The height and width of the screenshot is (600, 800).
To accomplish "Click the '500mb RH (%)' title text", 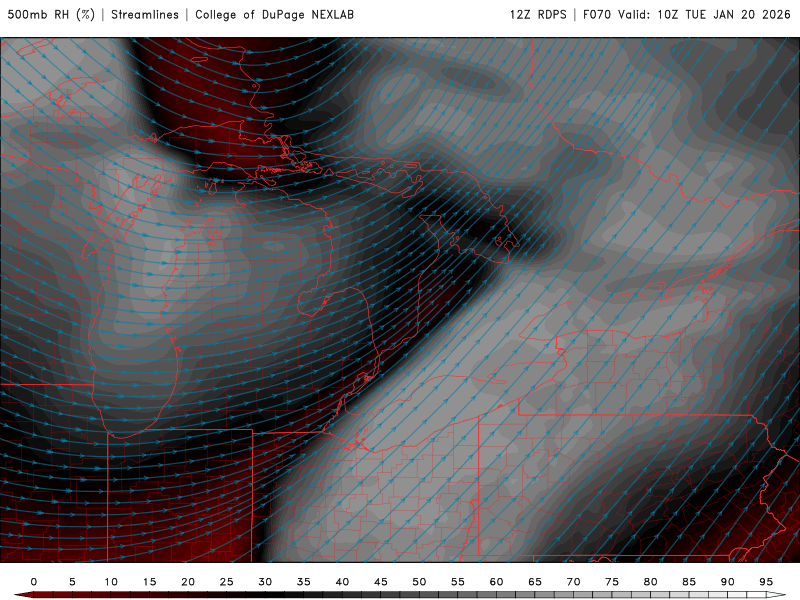I will 51,14.
